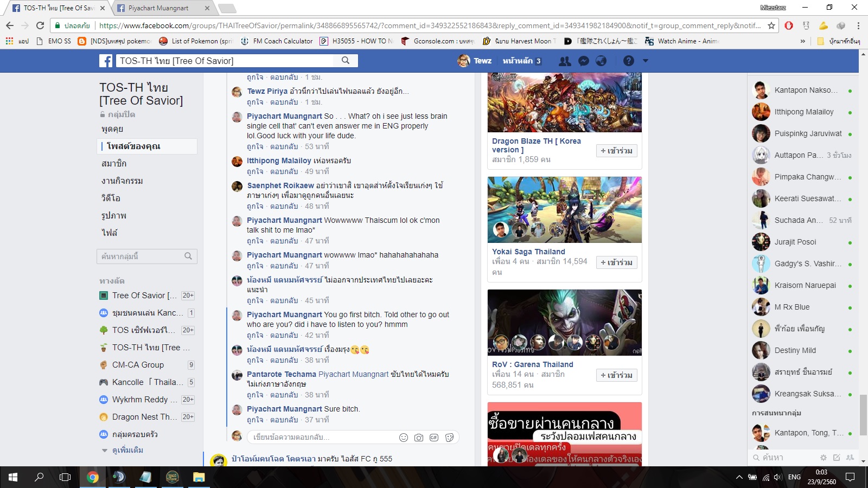Insert emoji in reply box
The image size is (868, 488).
(x=404, y=438)
